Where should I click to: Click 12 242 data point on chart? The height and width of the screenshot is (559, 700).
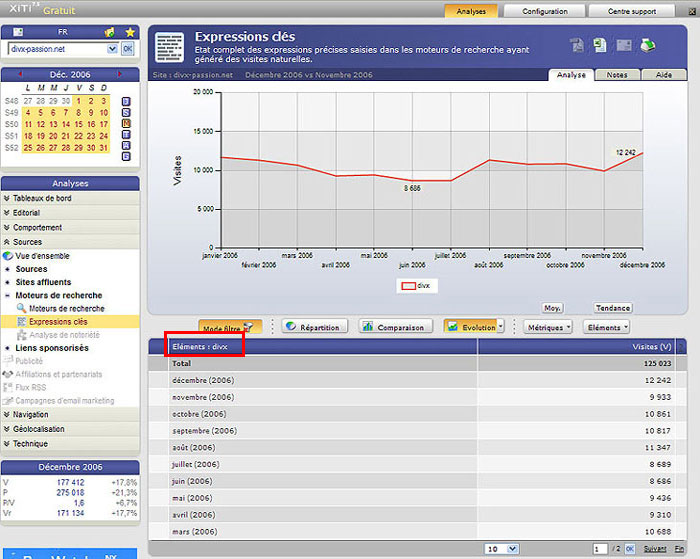pyautogui.click(x=642, y=153)
